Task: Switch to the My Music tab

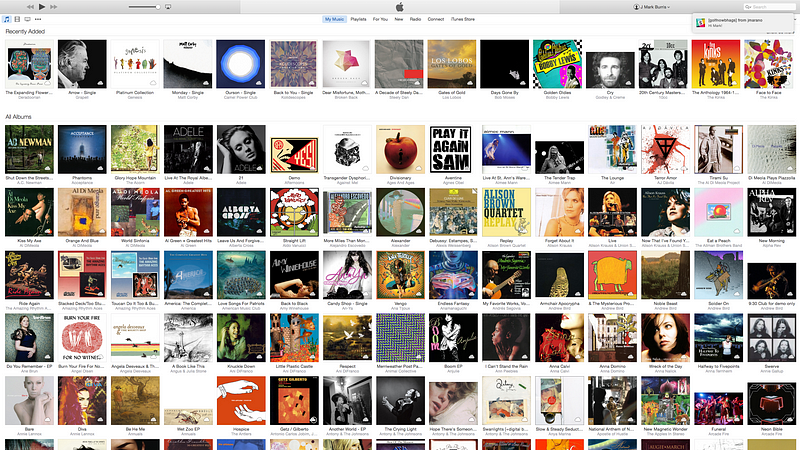Action: point(334,19)
